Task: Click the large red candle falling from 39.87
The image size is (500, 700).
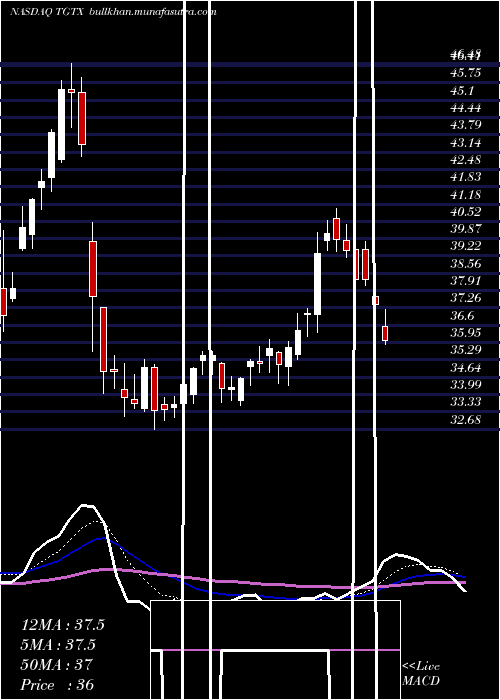Action: coord(93,269)
